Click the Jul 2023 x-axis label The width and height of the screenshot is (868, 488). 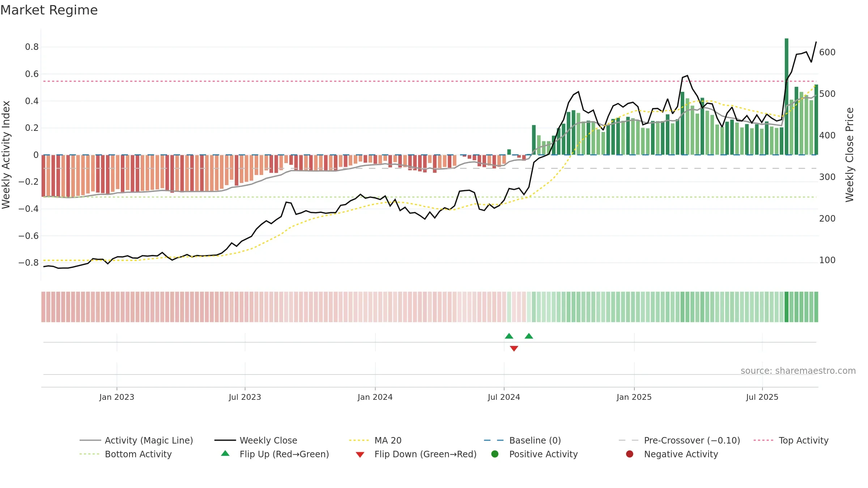[245, 397]
